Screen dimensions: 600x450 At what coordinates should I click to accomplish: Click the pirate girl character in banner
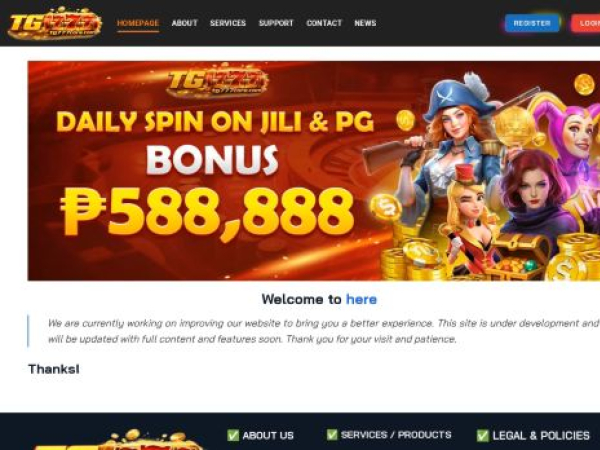click(x=450, y=147)
